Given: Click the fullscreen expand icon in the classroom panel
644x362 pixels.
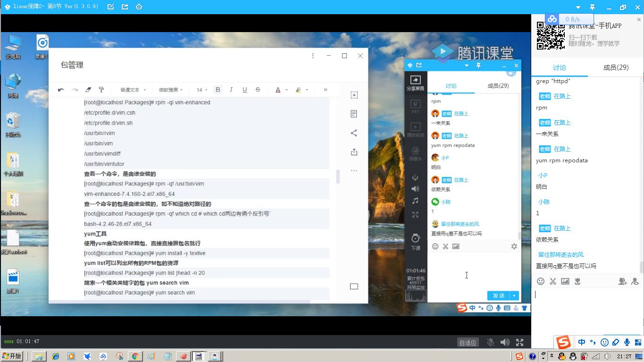Looking at the screenshot, I should point(415,215).
